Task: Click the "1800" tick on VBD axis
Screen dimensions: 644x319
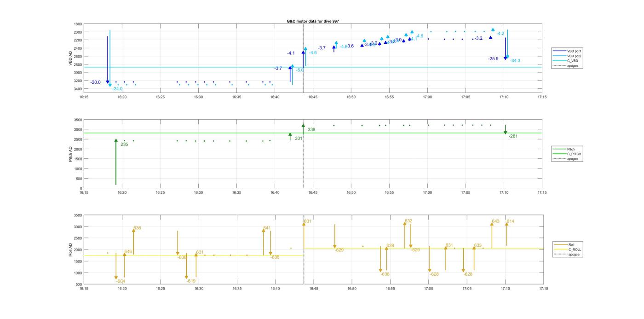Action: pos(78,24)
